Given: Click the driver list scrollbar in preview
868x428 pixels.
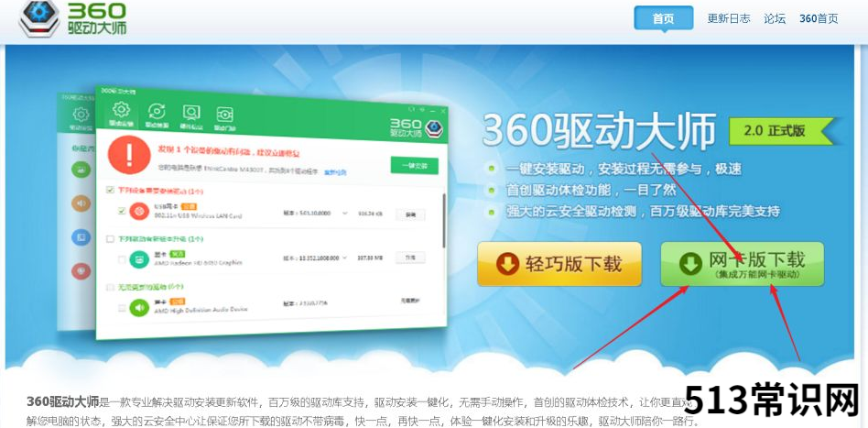Looking at the screenshot, I should coord(443,220).
